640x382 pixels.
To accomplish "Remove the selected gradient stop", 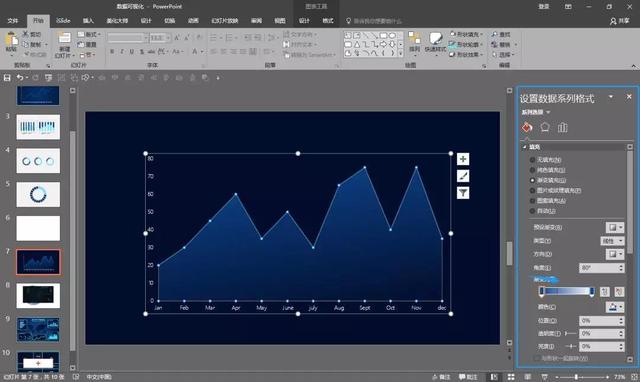I will coord(619,291).
